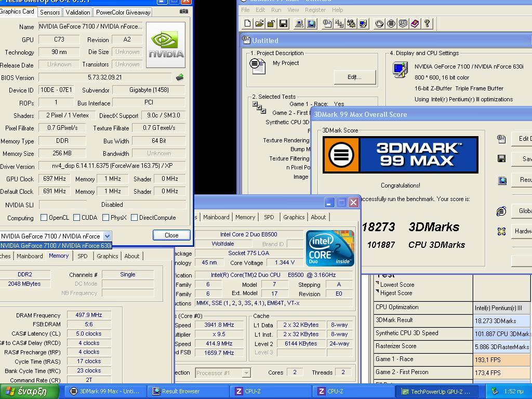Click the New project icon in 3DMark toolbar
The width and height of the screenshot is (532, 399).
pyautogui.click(x=247, y=23)
